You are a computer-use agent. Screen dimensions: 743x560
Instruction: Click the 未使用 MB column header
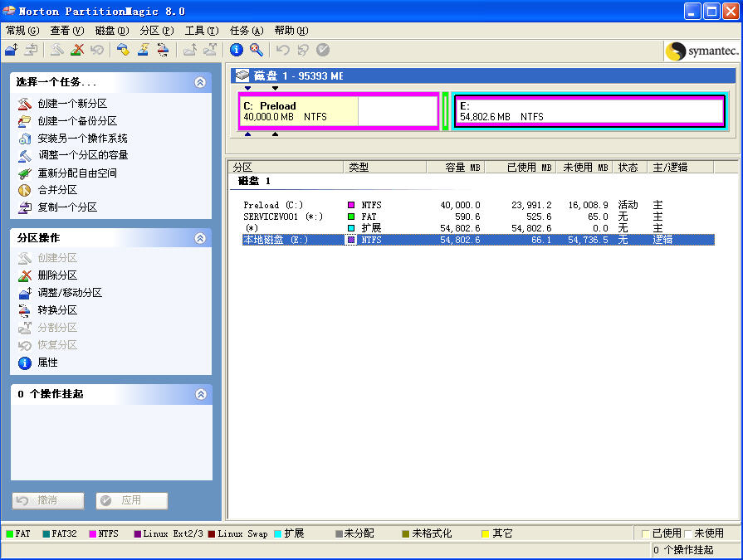tap(584, 167)
